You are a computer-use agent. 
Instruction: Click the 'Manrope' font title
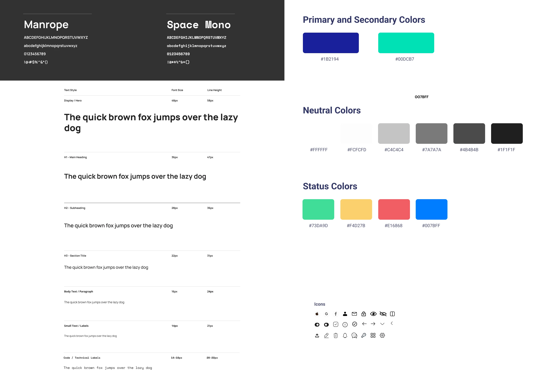pyautogui.click(x=46, y=25)
